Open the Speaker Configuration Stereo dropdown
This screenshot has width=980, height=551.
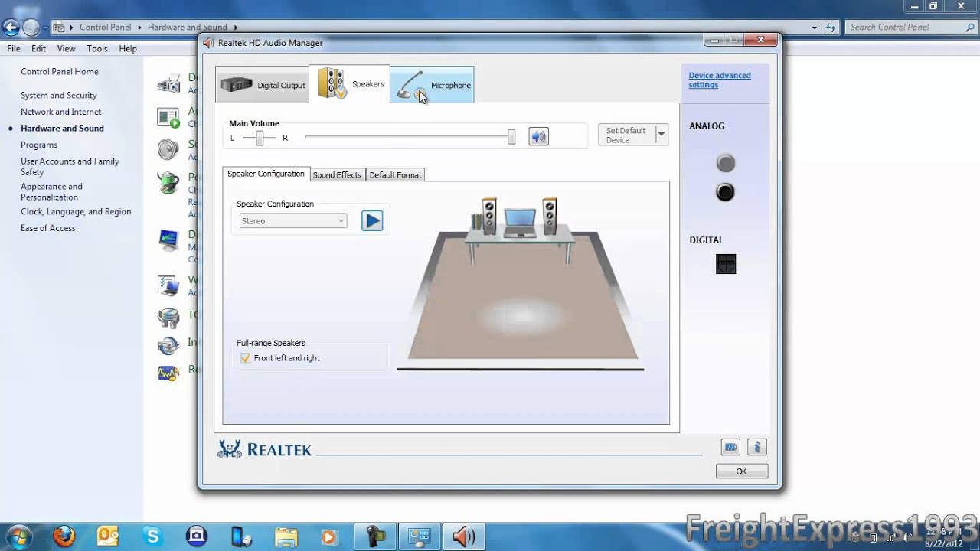293,220
